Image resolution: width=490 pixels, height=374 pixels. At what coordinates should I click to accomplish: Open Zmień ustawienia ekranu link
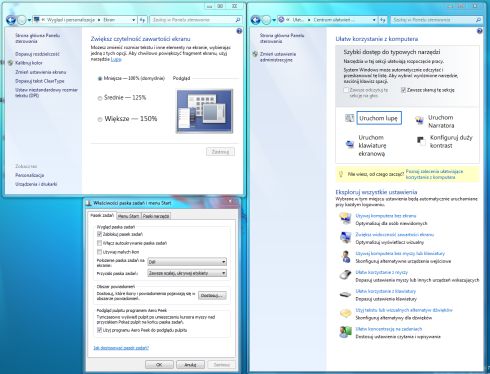[41, 72]
